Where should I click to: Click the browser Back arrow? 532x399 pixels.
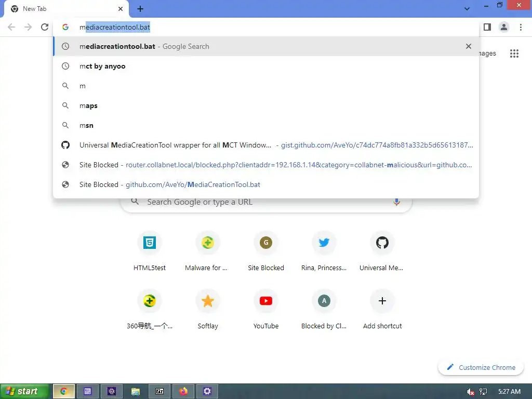[x=11, y=27]
